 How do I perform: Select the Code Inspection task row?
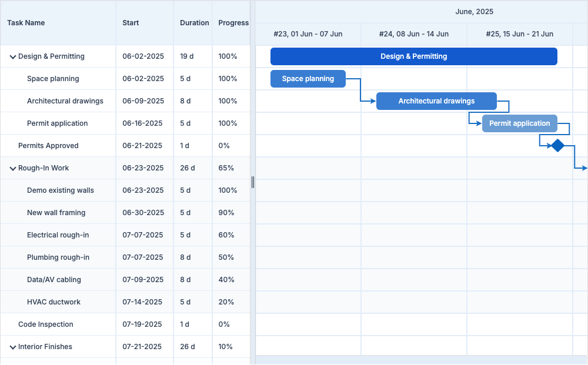coord(46,324)
